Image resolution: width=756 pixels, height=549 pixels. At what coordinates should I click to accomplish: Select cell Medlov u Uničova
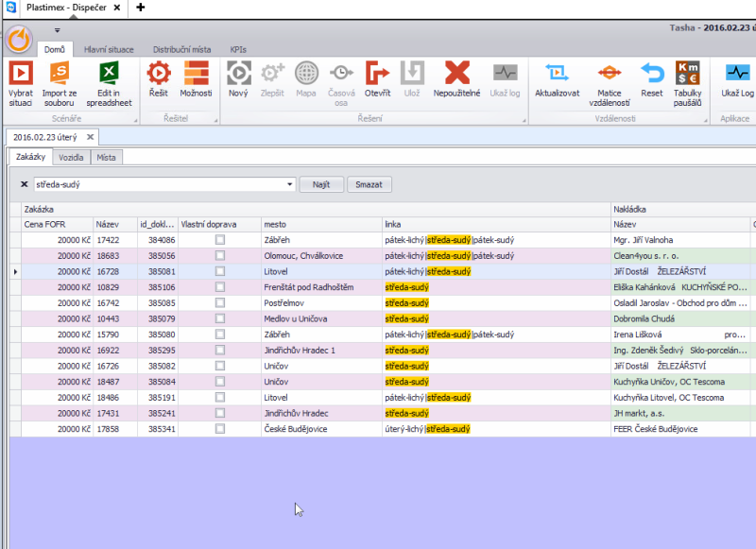point(321,319)
